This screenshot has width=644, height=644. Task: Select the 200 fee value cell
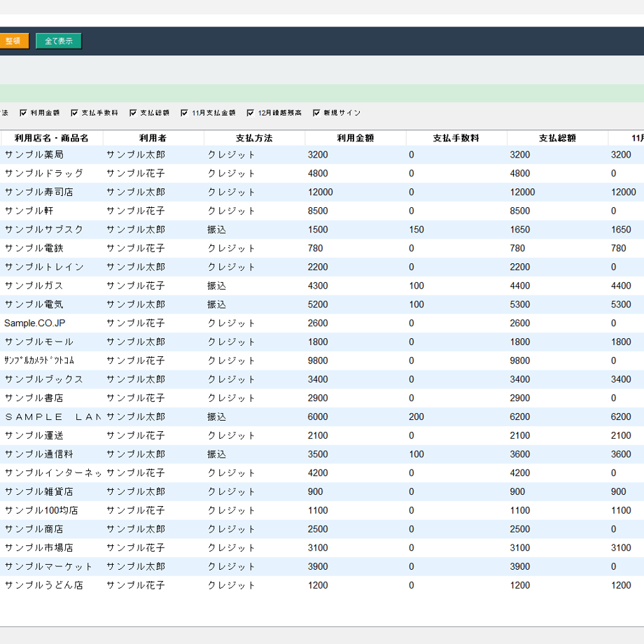coord(416,417)
